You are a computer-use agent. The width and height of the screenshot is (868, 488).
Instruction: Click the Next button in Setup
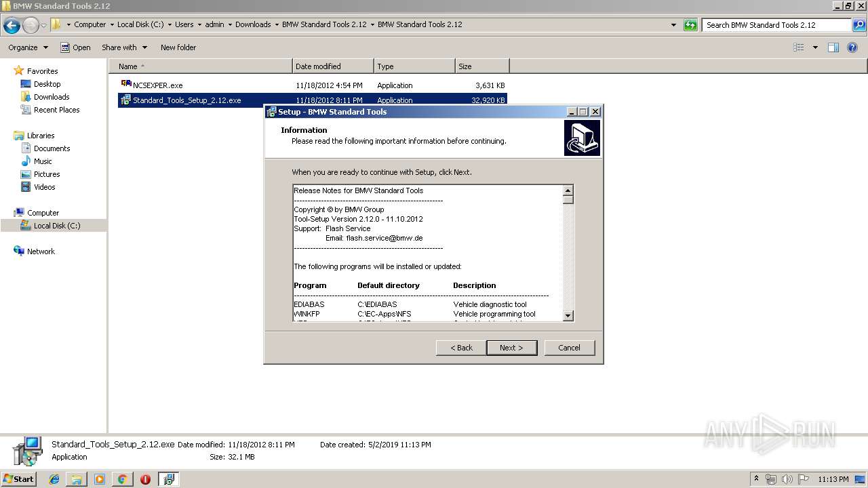coord(511,348)
